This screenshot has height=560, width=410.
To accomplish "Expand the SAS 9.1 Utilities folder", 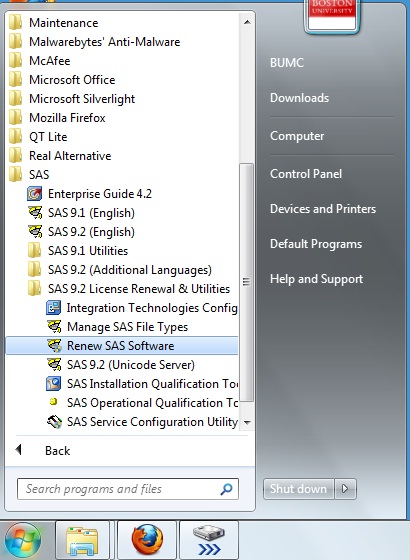I will coord(35,251).
